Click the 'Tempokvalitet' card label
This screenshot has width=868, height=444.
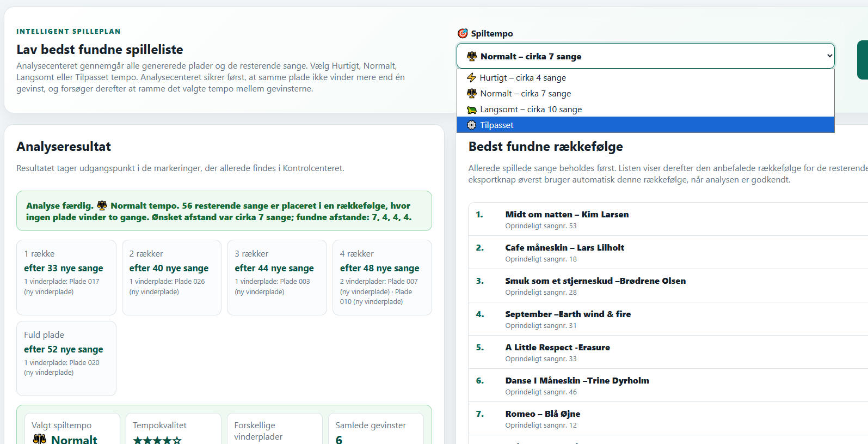(159, 425)
